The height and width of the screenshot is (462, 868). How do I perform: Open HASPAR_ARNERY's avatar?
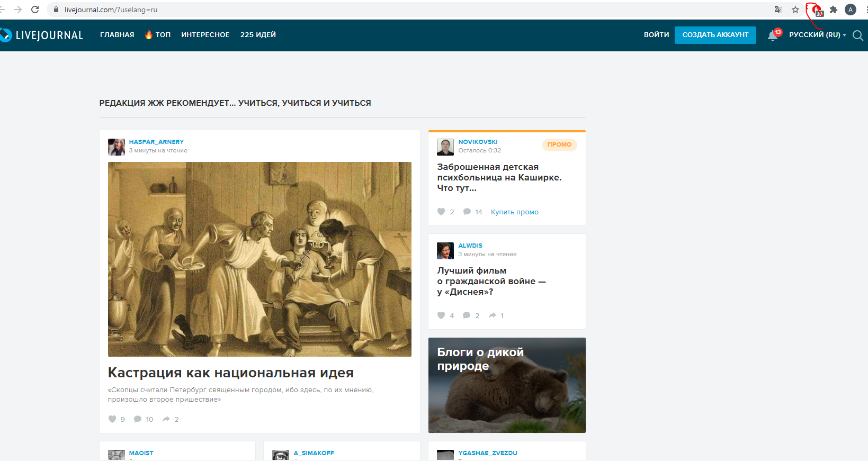tap(117, 147)
